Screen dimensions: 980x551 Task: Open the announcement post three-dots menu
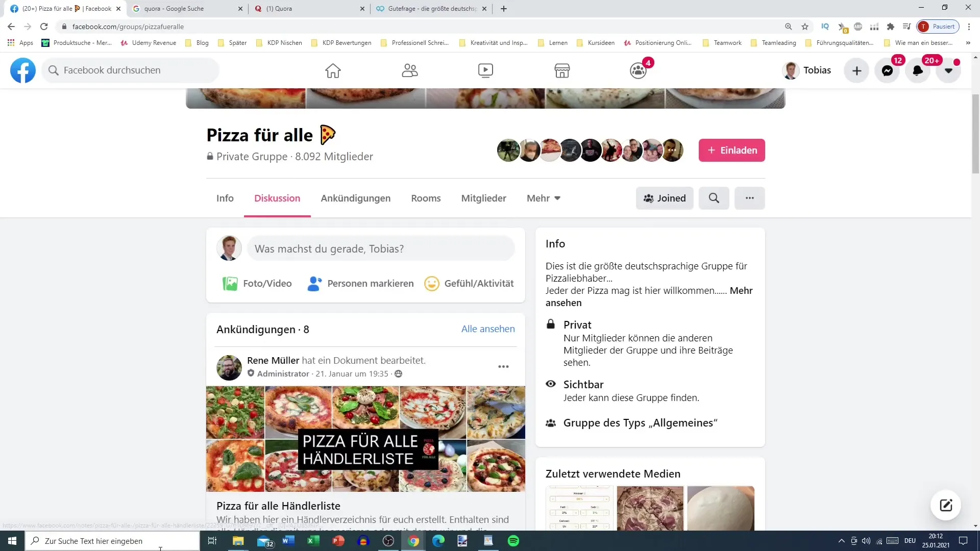503,366
